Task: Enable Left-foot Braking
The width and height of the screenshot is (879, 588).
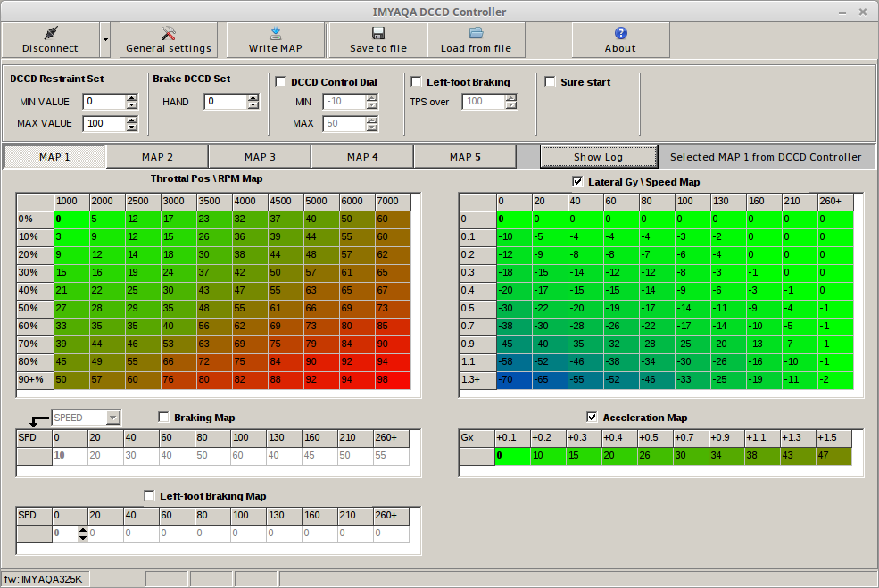Action: 416,80
